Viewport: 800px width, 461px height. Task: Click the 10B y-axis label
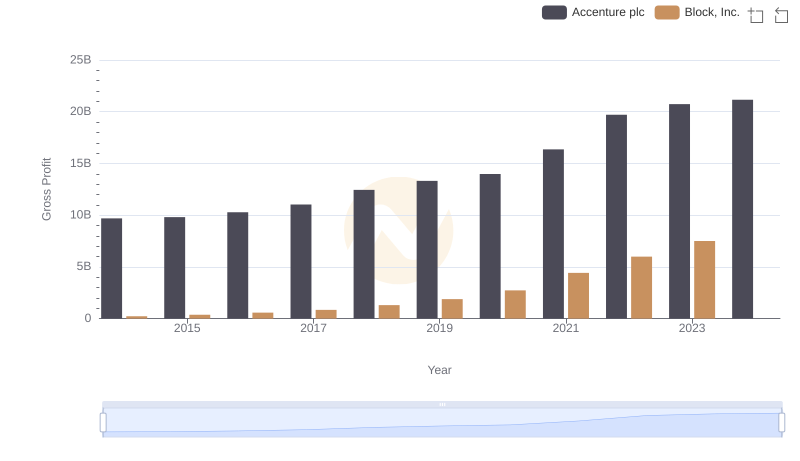(81, 215)
